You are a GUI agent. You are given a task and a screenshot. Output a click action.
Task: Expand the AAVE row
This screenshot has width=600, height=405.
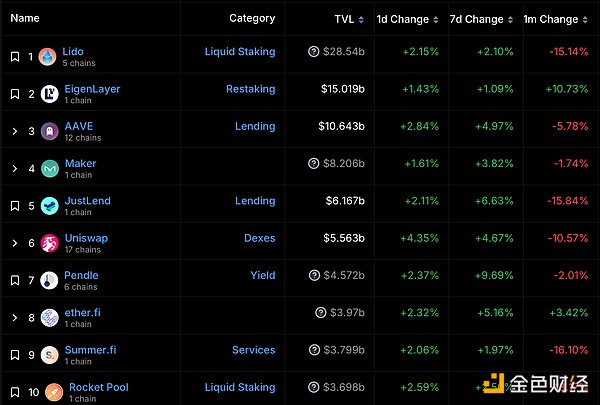pyautogui.click(x=15, y=131)
